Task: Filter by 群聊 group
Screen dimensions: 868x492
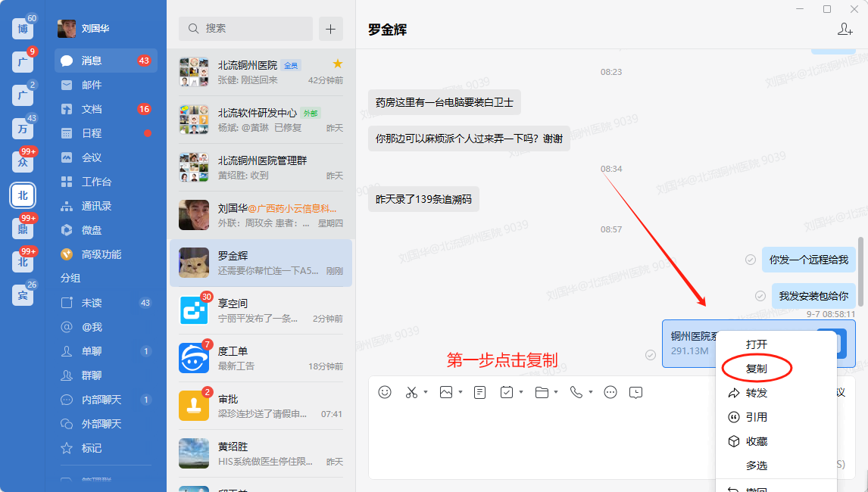Action: click(x=106, y=375)
